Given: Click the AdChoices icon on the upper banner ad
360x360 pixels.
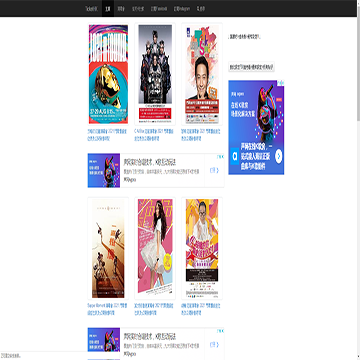Looking at the screenshot, I should (221, 156).
